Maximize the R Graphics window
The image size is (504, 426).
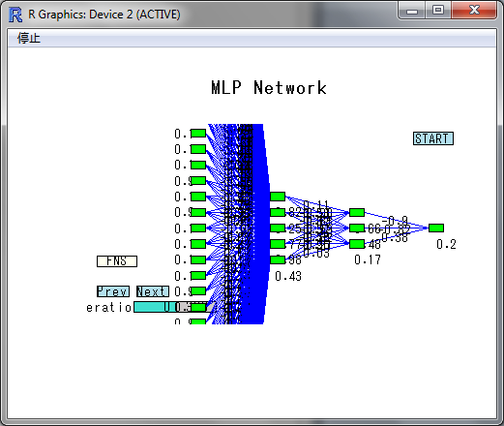tap(438, 11)
